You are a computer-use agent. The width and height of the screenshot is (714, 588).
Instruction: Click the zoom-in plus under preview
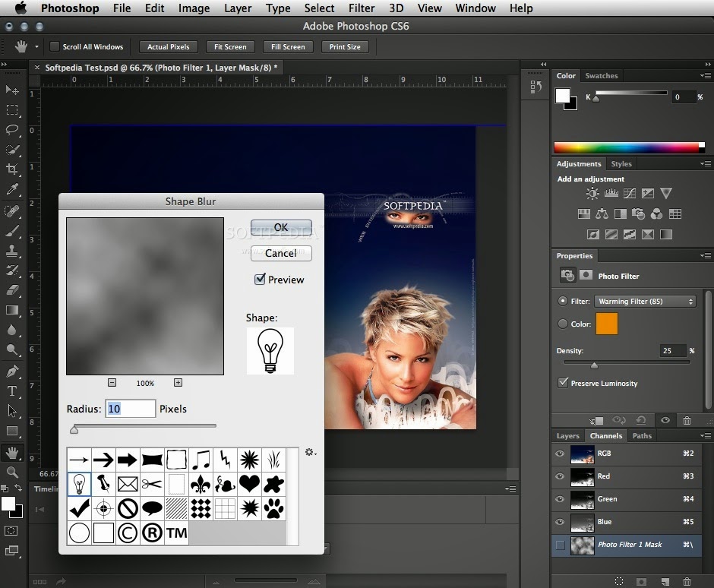[x=178, y=383]
